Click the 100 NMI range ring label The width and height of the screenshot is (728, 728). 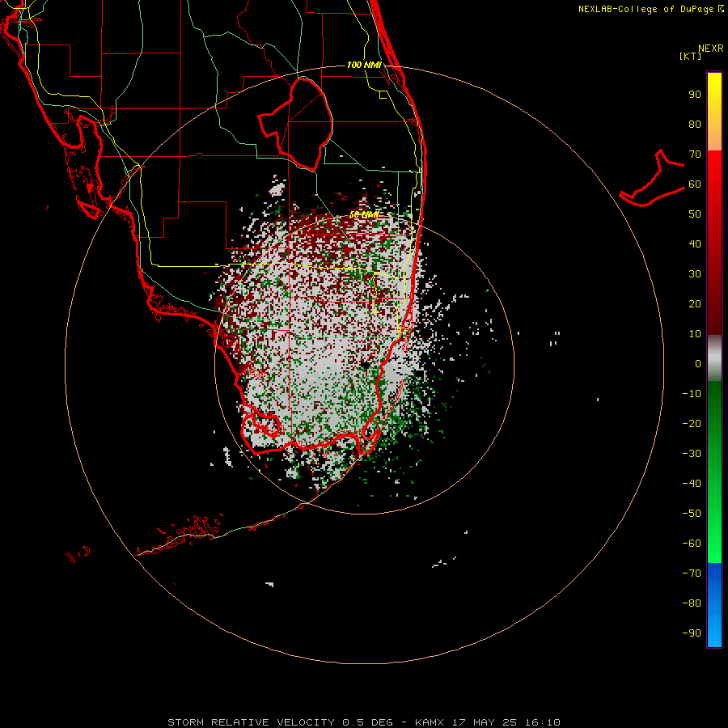click(365, 65)
